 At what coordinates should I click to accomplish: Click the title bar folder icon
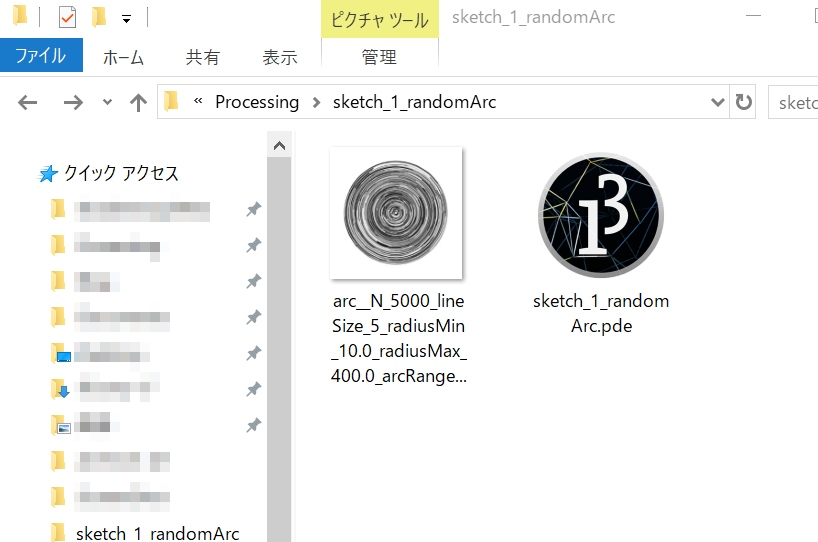pyautogui.click(x=20, y=16)
